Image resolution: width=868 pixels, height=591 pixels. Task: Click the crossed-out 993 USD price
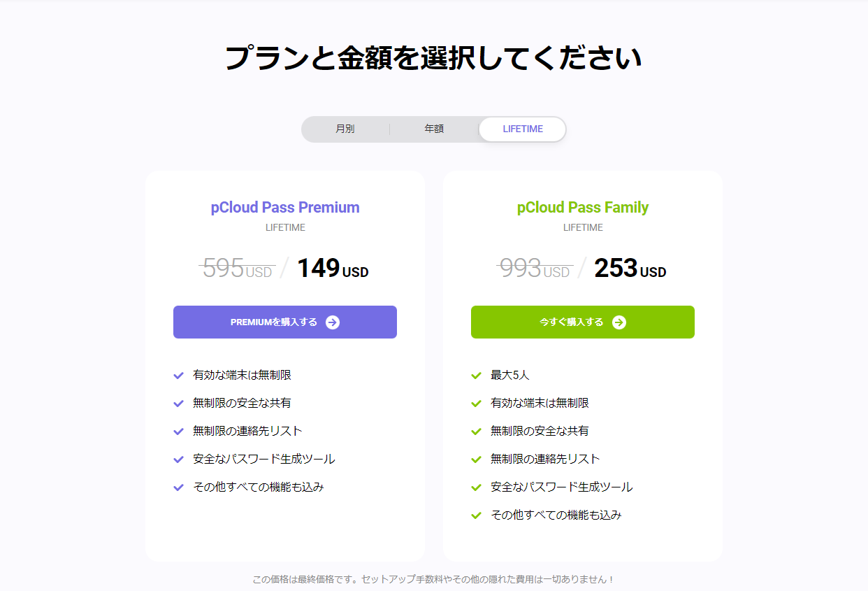tap(535, 269)
